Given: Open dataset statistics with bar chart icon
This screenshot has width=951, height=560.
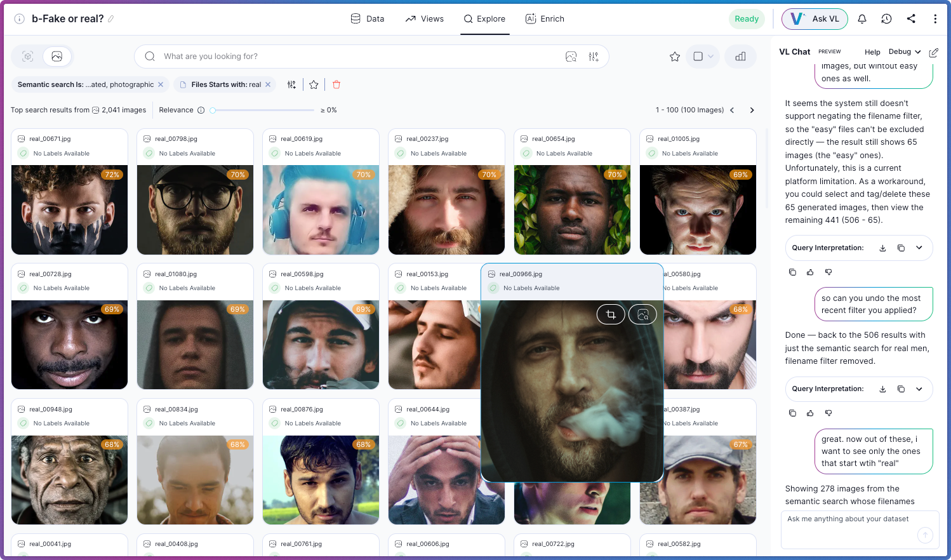Looking at the screenshot, I should [x=740, y=57].
